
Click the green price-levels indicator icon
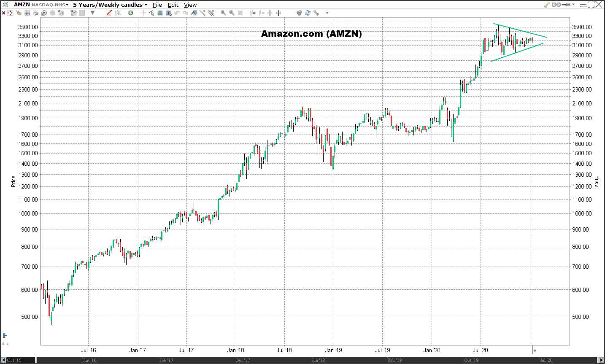[x=194, y=13]
